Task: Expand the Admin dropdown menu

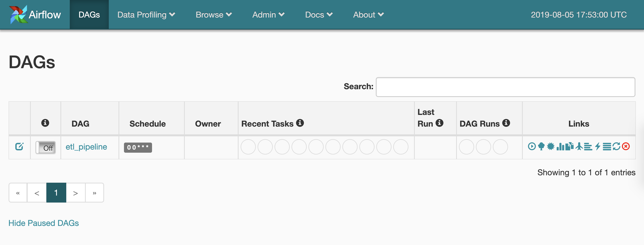Action: [269, 15]
